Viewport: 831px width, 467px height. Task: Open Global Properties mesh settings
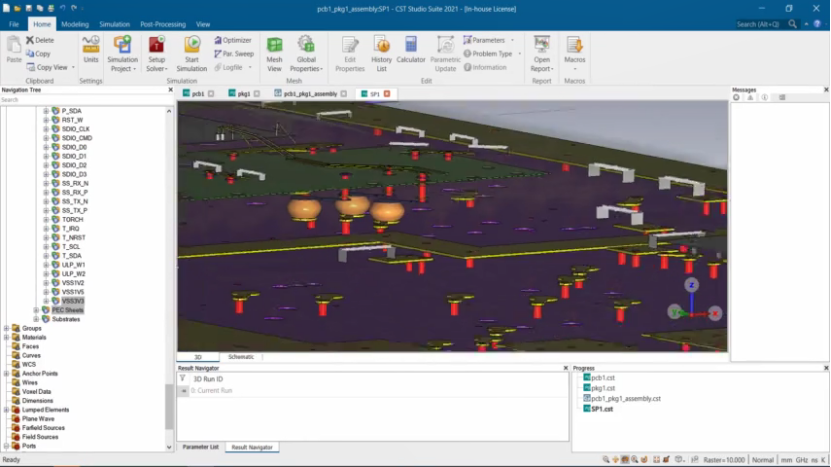[306, 54]
